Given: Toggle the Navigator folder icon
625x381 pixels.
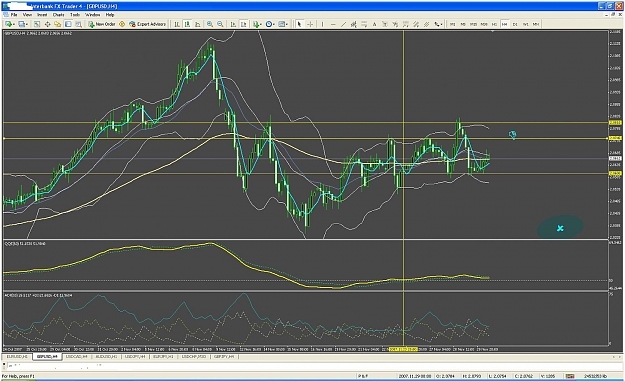Looking at the screenshot, I should (x=58, y=24).
